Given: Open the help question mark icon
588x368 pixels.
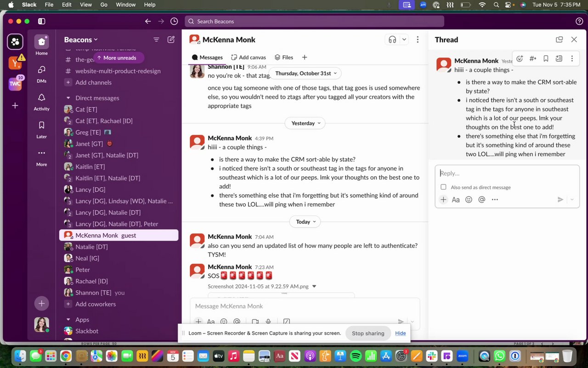Looking at the screenshot, I should [579, 21].
